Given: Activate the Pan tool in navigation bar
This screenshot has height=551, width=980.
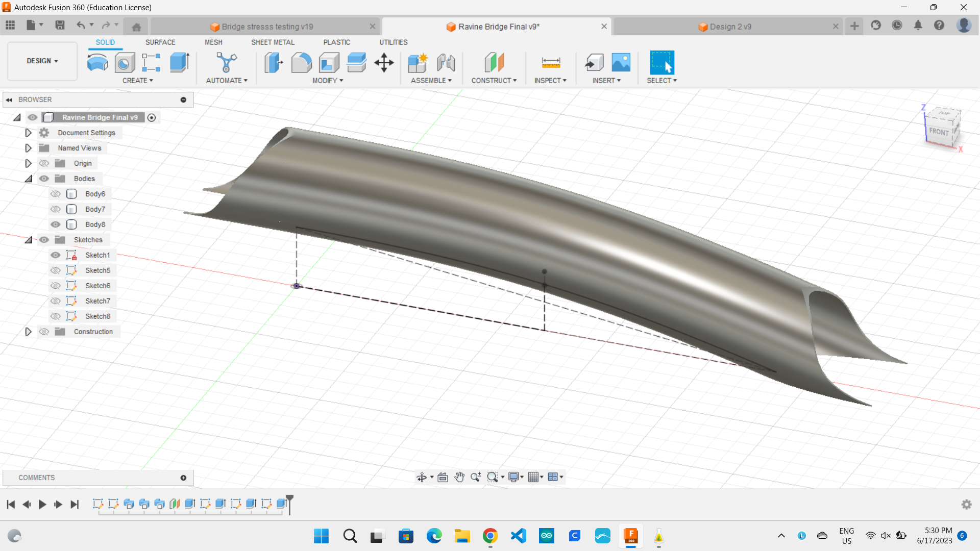Looking at the screenshot, I should [x=459, y=477].
